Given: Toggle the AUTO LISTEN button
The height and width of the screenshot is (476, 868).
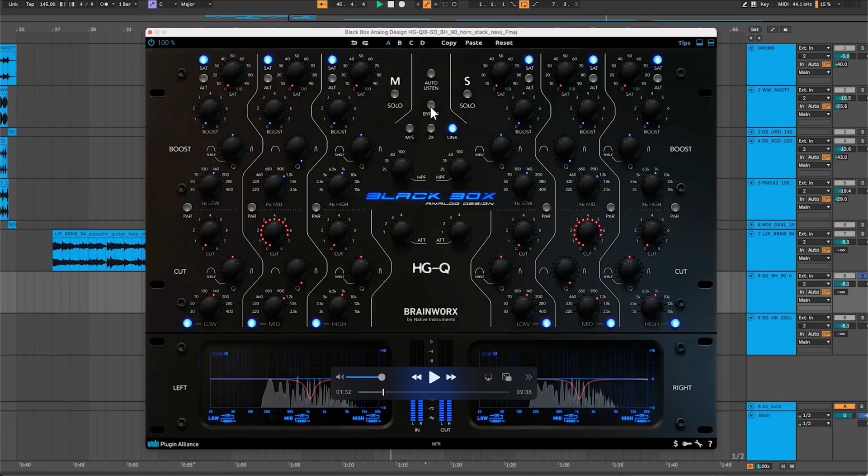Looking at the screenshot, I should (x=431, y=73).
